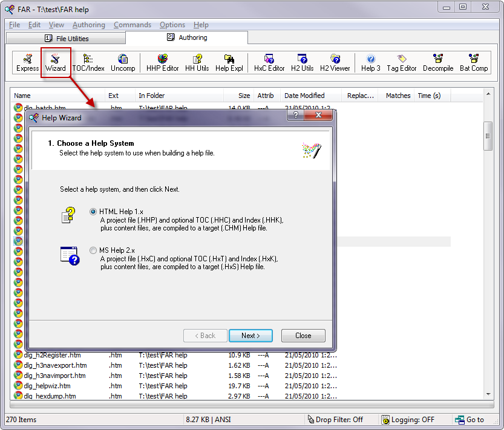The width and height of the screenshot is (504, 430).
Task: Open the Drop Filter status bar option
Action: 335,420
